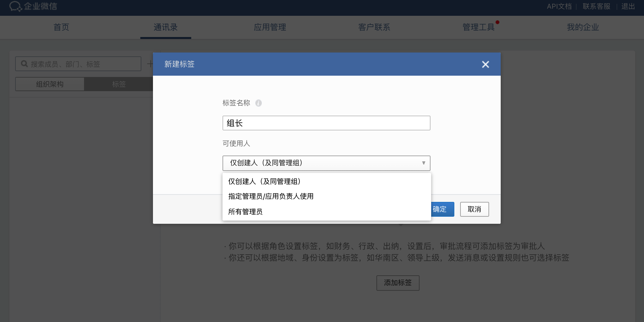This screenshot has width=644, height=322.
Task: Select 仅创建人（及同管理组）option in list
Action: pos(264,182)
